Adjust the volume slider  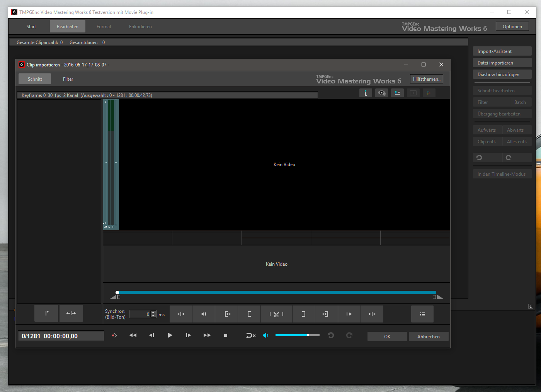298,335
